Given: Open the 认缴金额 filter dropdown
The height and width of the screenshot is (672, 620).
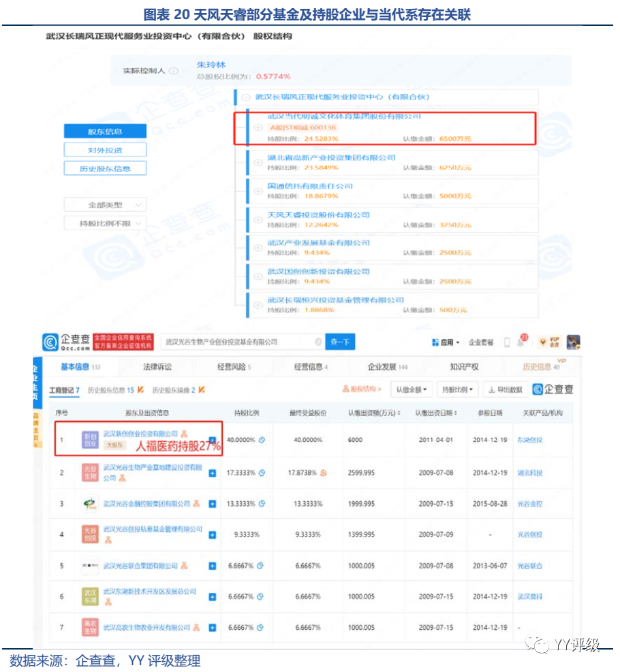Looking at the screenshot, I should point(412,389).
